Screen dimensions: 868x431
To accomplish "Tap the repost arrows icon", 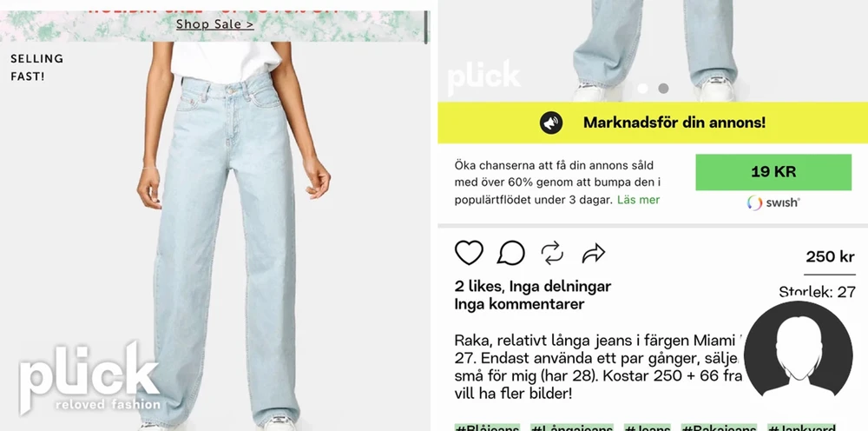I will click(x=552, y=254).
